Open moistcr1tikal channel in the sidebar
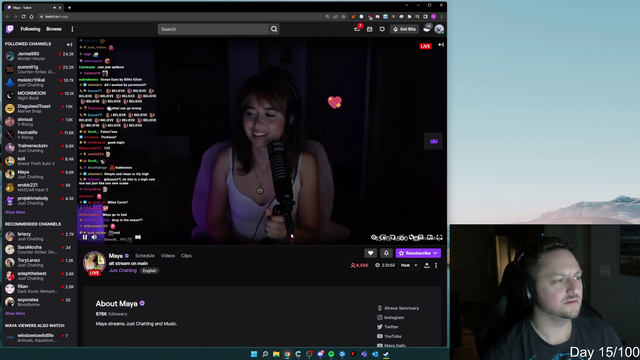 pos(39,82)
